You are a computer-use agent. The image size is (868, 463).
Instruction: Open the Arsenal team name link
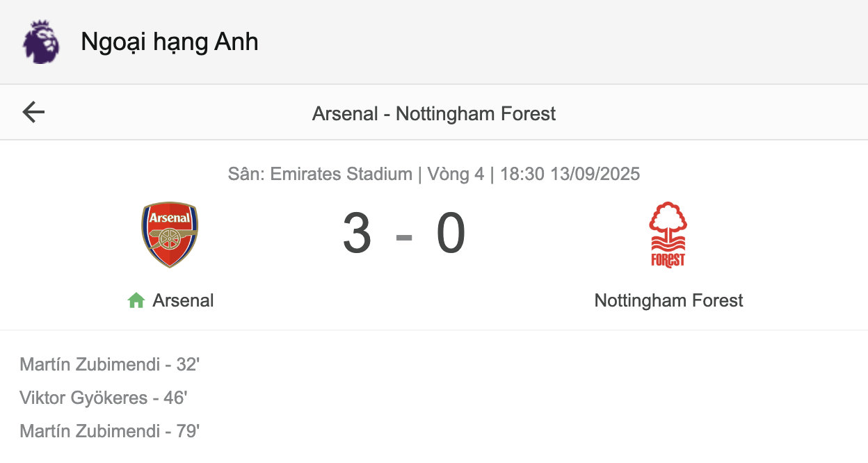point(183,300)
